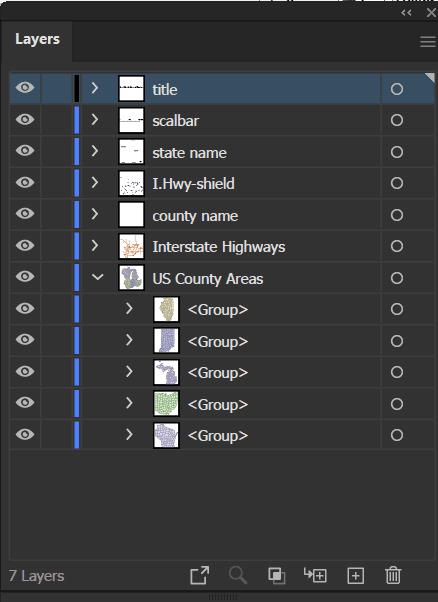Click the Collect for Export icon

pyautogui.click(x=200, y=576)
